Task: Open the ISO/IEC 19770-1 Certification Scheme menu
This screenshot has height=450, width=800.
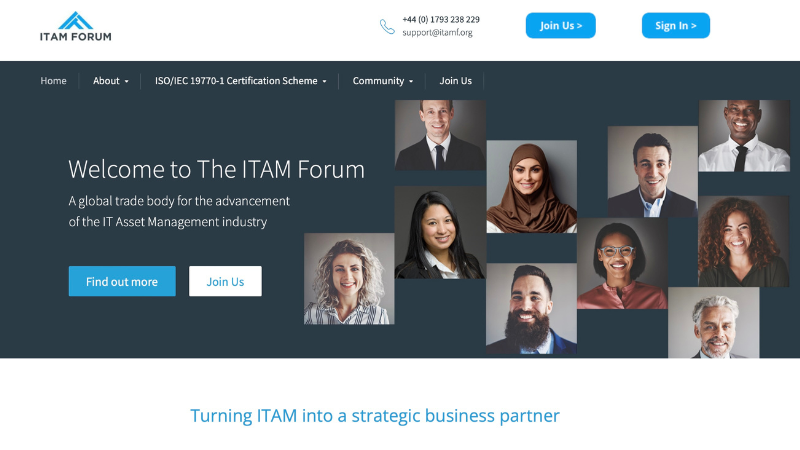Action: [240, 81]
